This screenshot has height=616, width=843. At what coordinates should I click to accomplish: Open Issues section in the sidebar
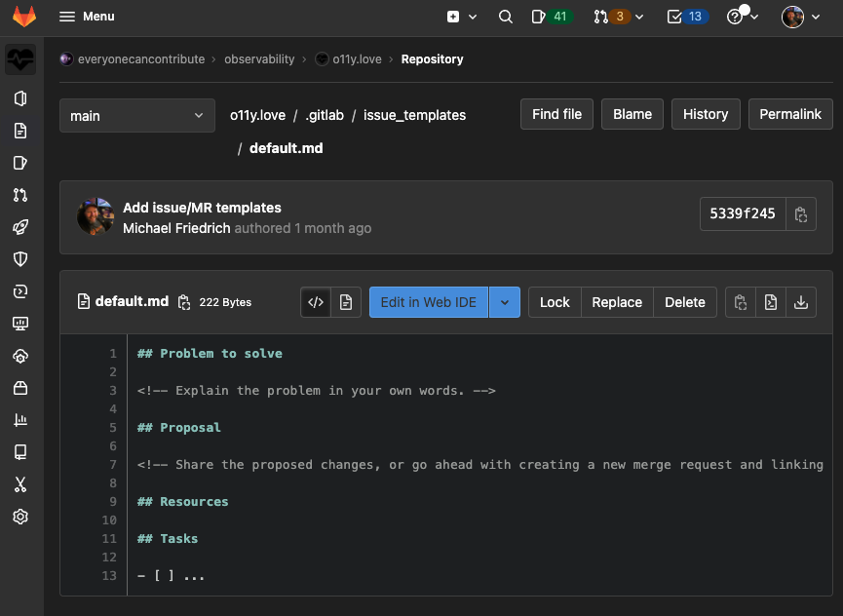pyautogui.click(x=20, y=163)
